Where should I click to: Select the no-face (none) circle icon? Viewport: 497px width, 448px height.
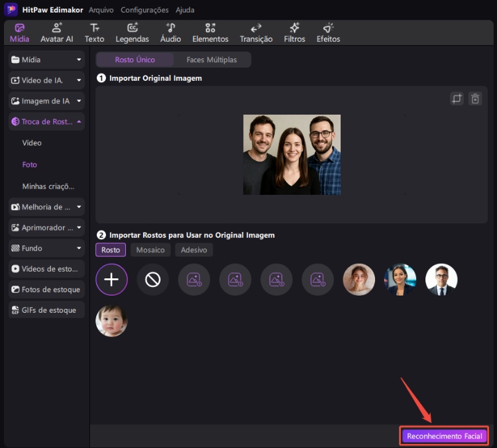pyautogui.click(x=152, y=280)
